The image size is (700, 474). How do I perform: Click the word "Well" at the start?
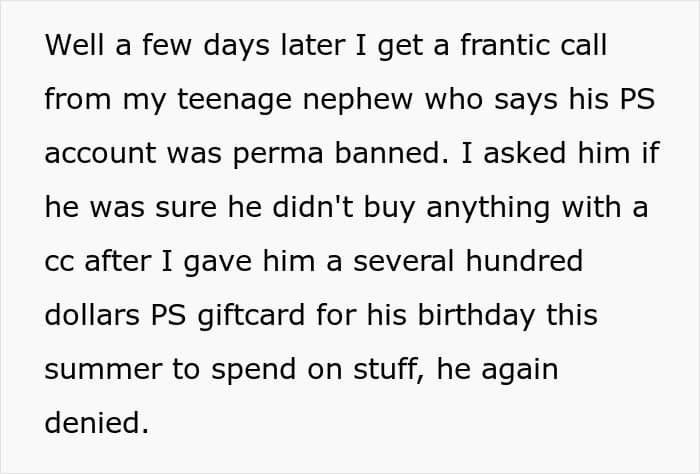pyautogui.click(x=71, y=47)
